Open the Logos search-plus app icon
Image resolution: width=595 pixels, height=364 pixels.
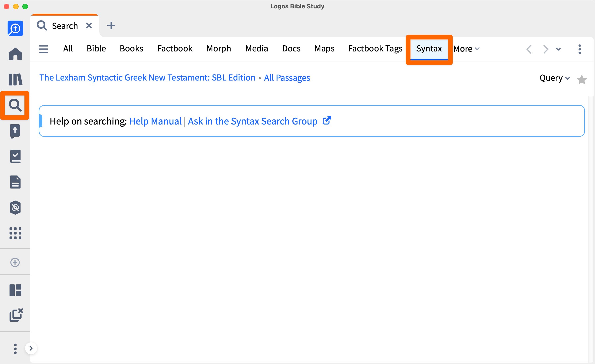click(15, 28)
